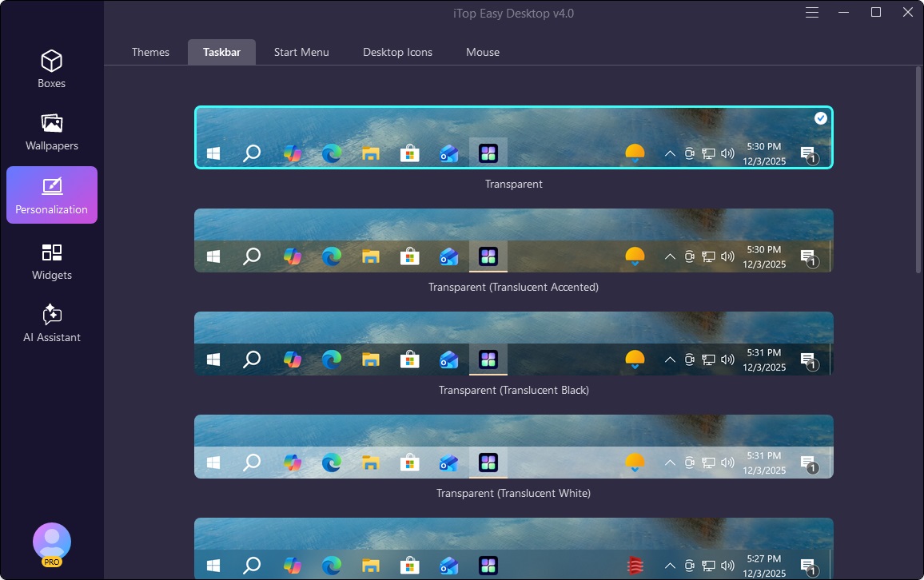Image resolution: width=924 pixels, height=580 pixels.
Task: Click the PRO user avatar
Action: click(x=51, y=542)
